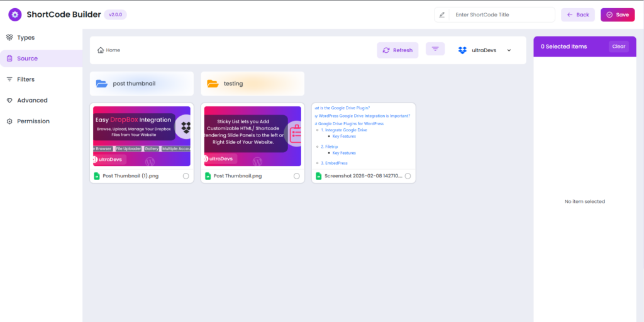Go to the Filters section
The height and width of the screenshot is (322, 644).
click(41, 79)
